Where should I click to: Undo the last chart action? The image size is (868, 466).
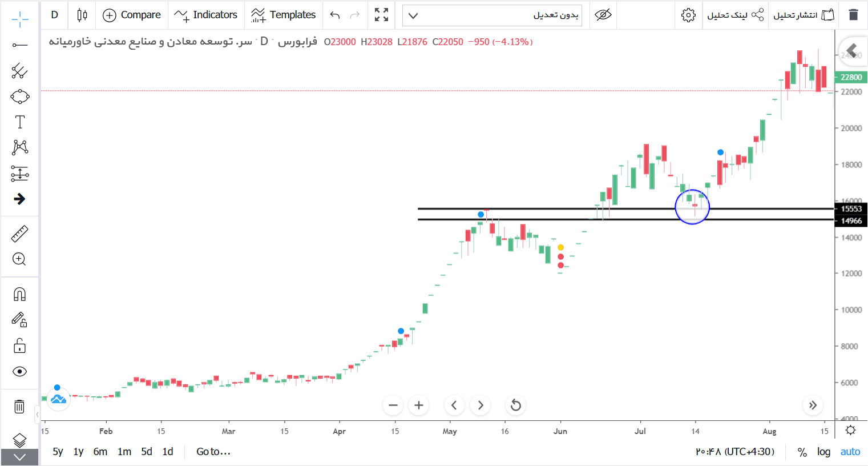click(335, 15)
